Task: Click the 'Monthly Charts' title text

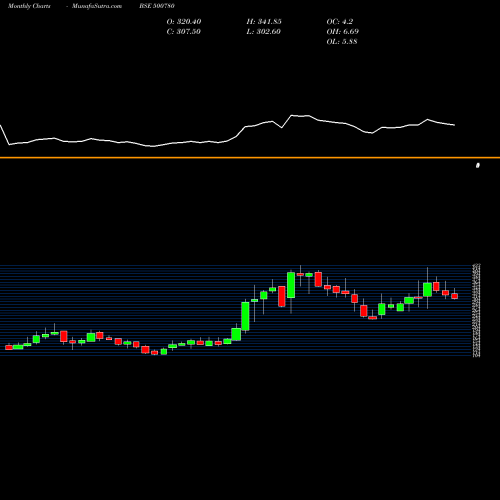Action: pos(29,6)
